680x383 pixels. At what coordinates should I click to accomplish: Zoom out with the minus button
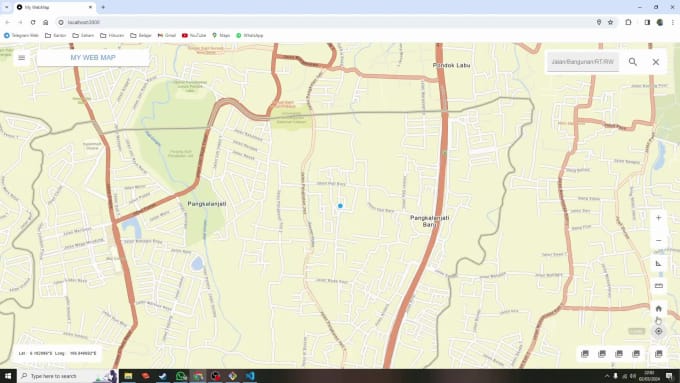point(658,240)
